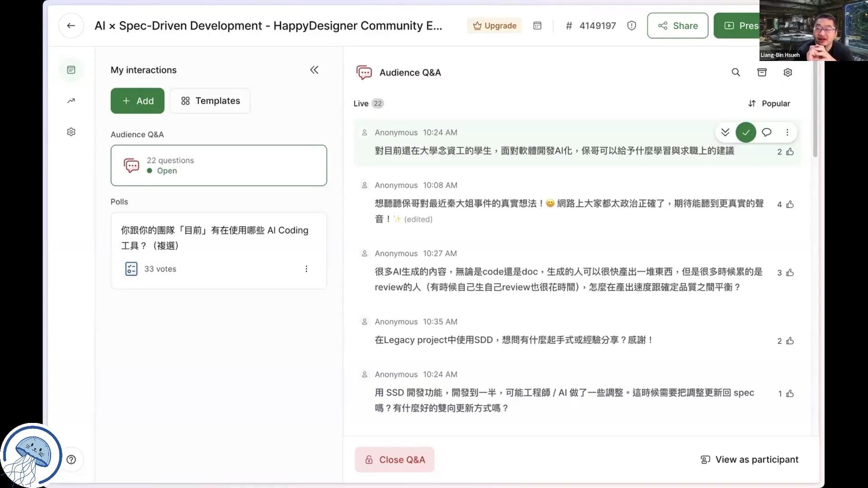Upvote the 10:08 AM question
The image size is (868, 488).
coord(790,204)
